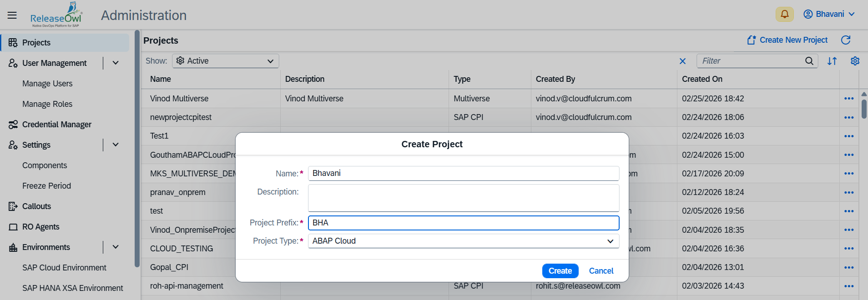Image resolution: width=868 pixels, height=300 pixels.
Task: Clear filter with the X icon
Action: (682, 61)
